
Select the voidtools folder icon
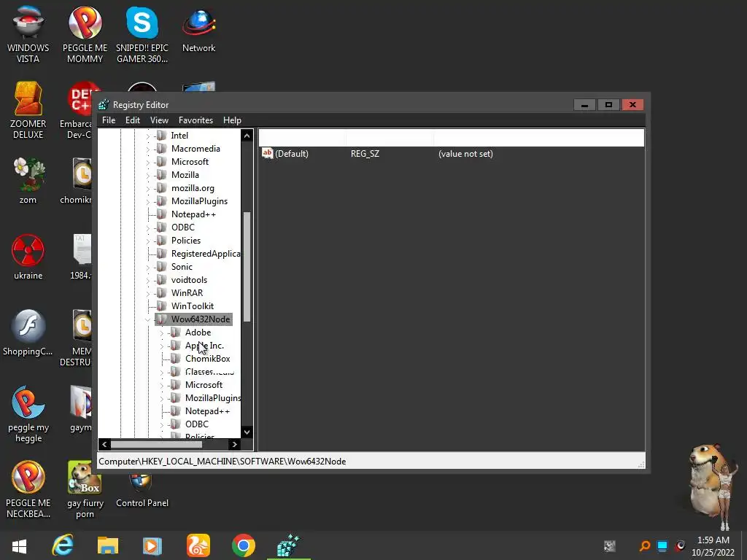click(162, 280)
